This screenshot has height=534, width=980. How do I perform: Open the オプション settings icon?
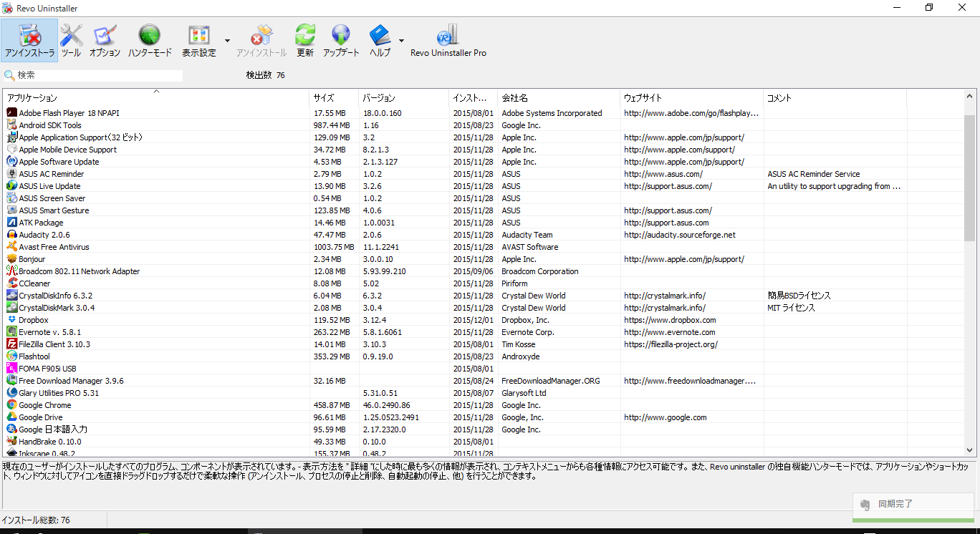coord(105,40)
